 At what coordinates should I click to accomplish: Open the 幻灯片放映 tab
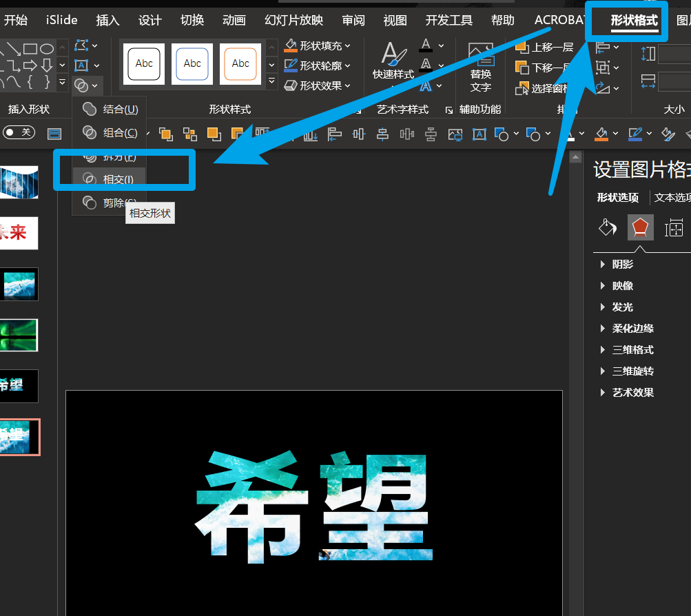click(293, 20)
